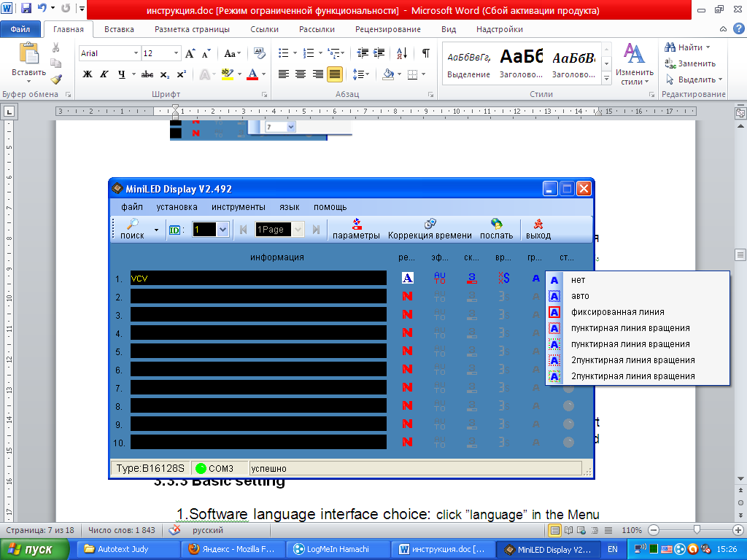Click the decrease indent icon

point(363,52)
